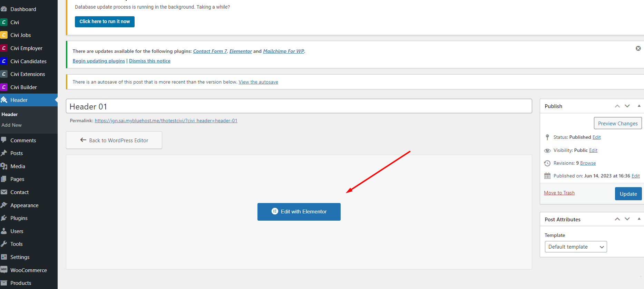Screen dimensions: 644x289
Task: Click the Comments speech bubble icon
Action: 4,140
